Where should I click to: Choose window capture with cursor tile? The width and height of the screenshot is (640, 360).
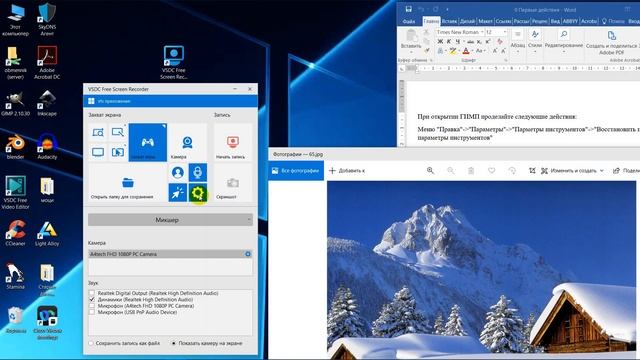pos(118,152)
